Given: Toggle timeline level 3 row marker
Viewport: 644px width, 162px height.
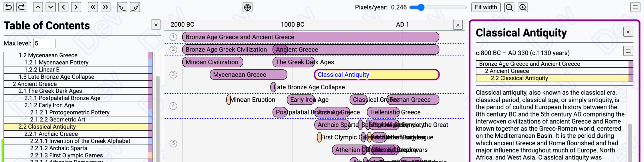Looking at the screenshot, I should pyautogui.click(x=173, y=75).
